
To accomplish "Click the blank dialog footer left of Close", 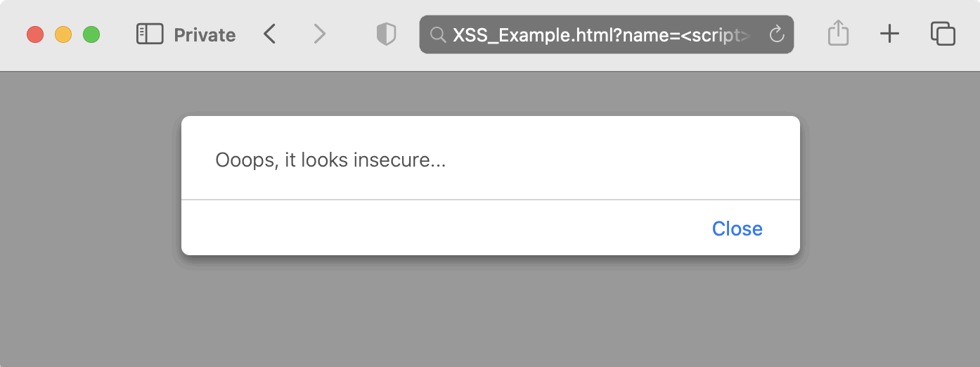I will 422,228.
